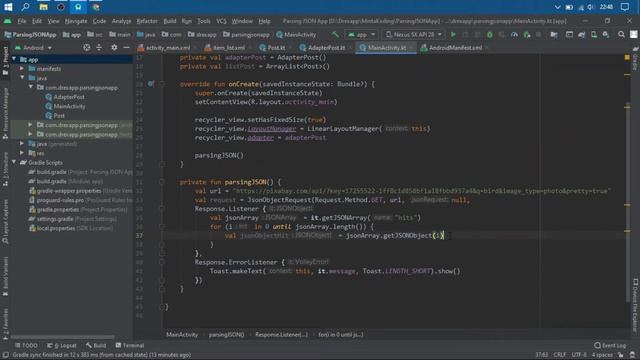Switch to AdapterPost.kt tab

(x=326, y=48)
